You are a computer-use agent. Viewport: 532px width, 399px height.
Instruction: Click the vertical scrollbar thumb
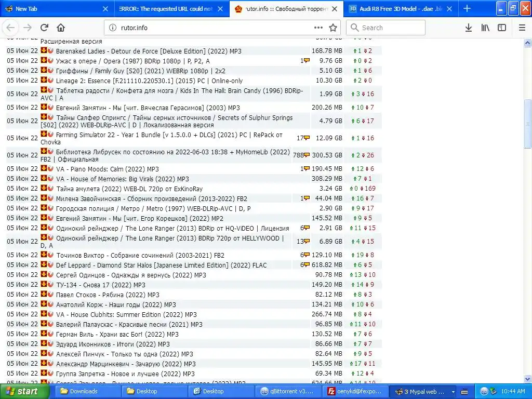(x=527, y=124)
